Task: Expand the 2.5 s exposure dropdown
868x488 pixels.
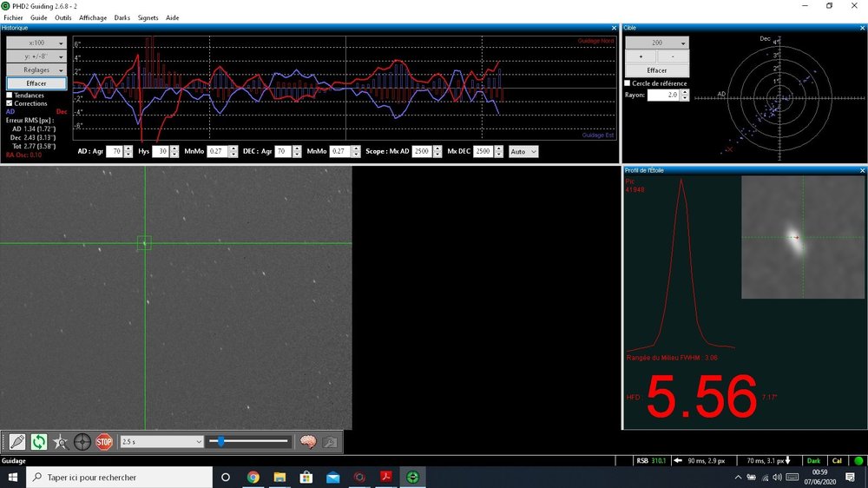Action: point(161,442)
